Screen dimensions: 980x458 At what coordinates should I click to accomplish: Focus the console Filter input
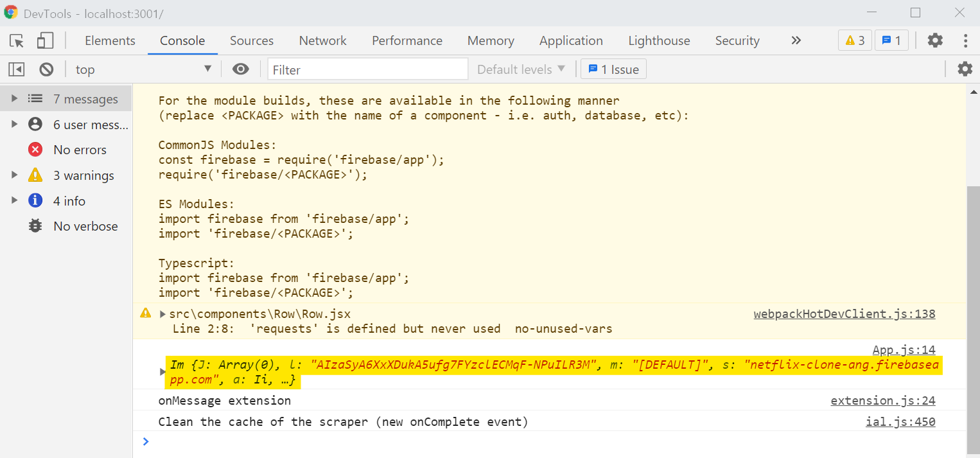click(367, 69)
